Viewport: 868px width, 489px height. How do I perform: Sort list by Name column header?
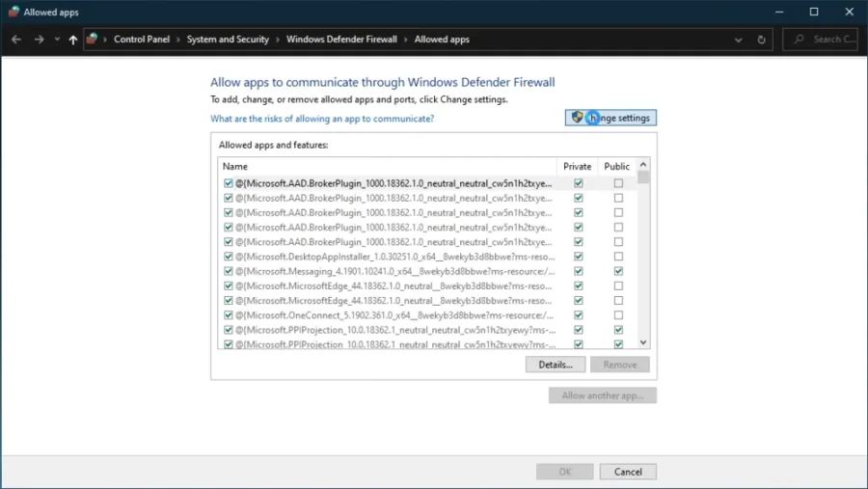pyautogui.click(x=387, y=166)
